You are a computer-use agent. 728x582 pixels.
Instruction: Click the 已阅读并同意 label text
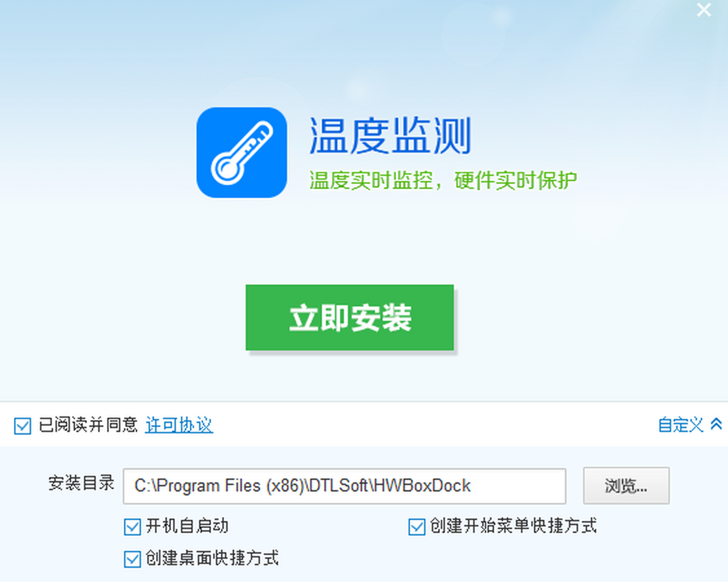tap(89, 425)
